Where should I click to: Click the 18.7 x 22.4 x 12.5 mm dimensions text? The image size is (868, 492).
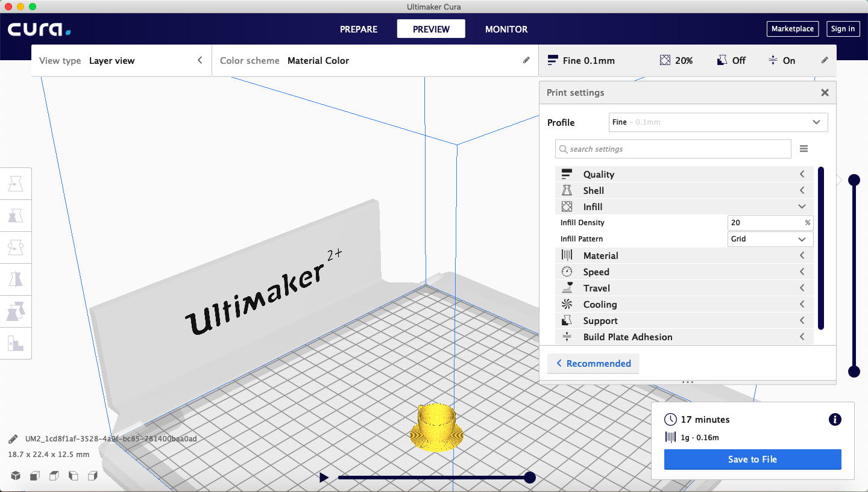48,455
